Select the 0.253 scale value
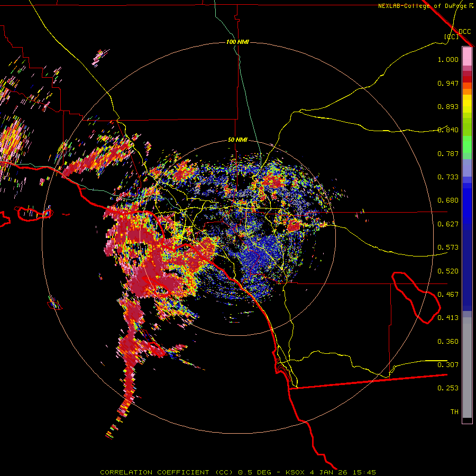Screen dimensions: 476x476 click(448, 388)
